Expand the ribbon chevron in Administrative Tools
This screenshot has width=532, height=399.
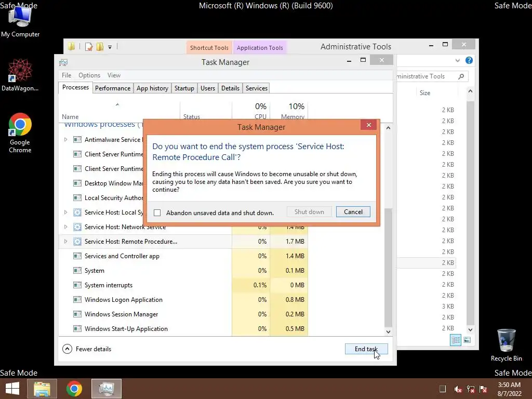tap(457, 60)
